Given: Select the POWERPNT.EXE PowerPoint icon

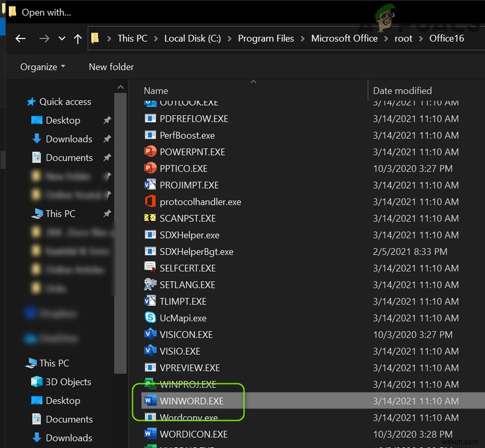Looking at the screenshot, I should [x=149, y=152].
